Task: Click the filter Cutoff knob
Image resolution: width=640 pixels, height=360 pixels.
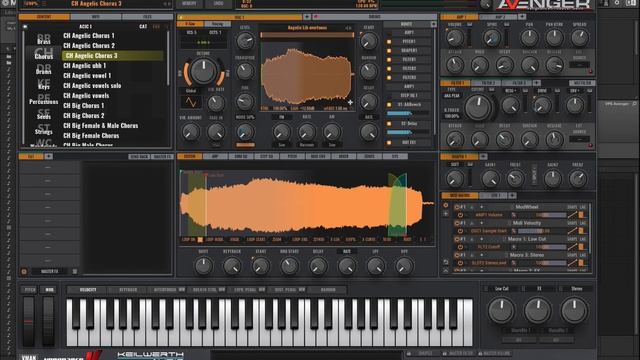Action: pyautogui.click(x=478, y=107)
